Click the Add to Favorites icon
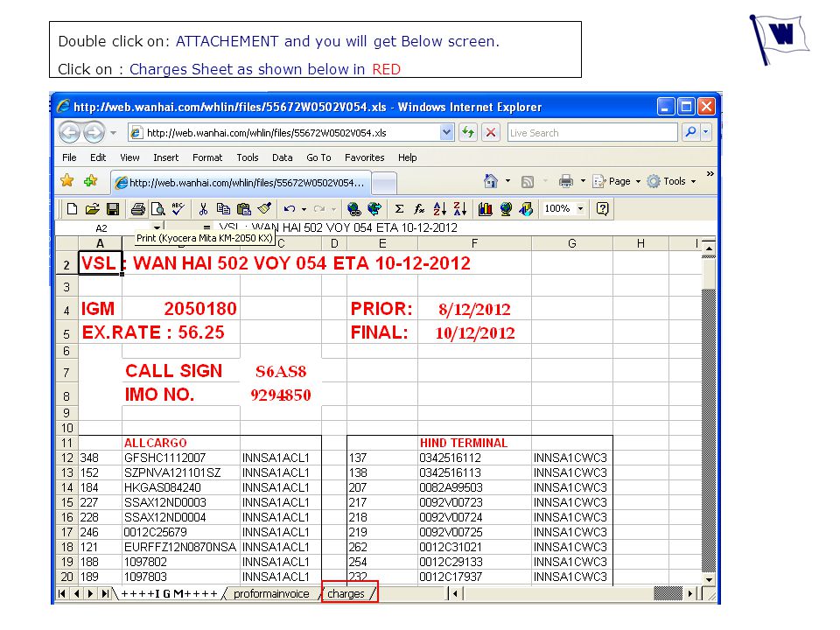Viewport: 840px width, 630px height. pyautogui.click(x=90, y=181)
